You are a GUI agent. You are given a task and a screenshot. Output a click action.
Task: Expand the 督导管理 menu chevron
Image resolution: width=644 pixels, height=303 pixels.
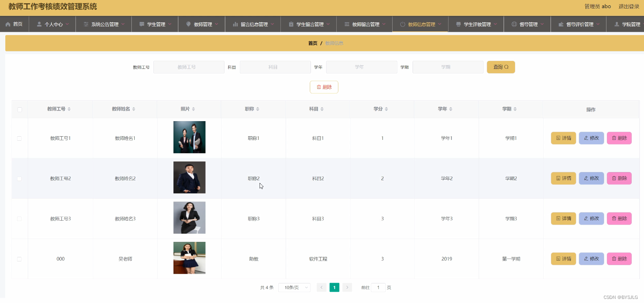(x=542, y=24)
